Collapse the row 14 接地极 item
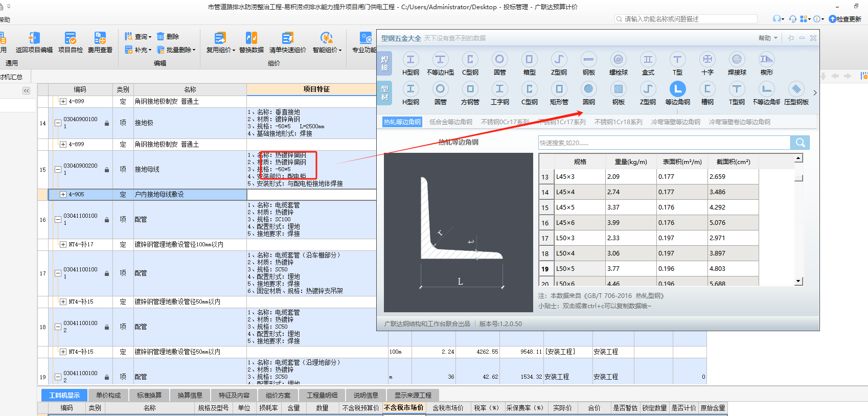 58,123
